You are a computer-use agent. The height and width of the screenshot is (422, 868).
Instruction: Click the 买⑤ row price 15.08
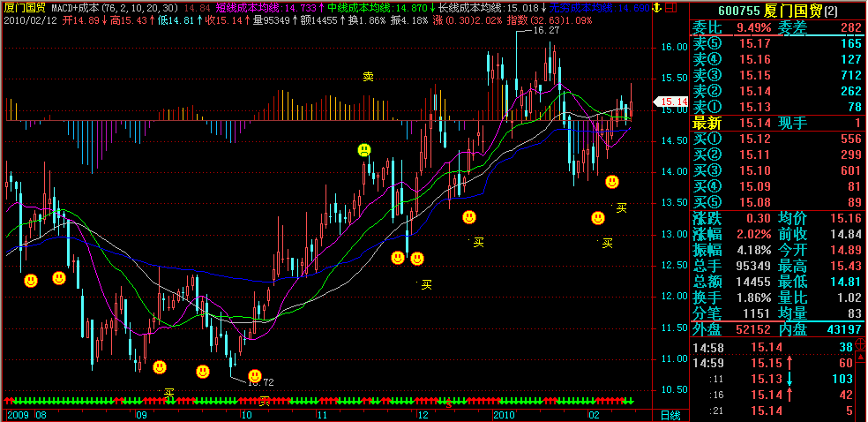tap(753, 203)
